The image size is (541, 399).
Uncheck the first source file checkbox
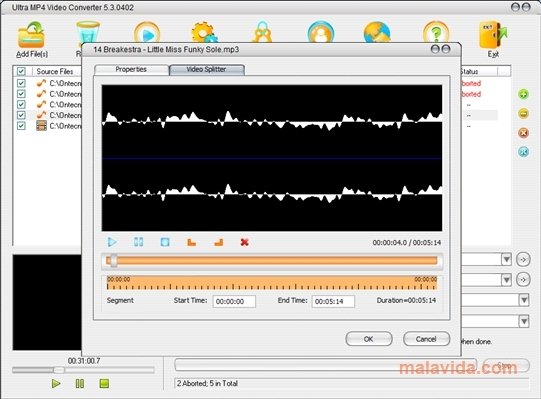21,83
